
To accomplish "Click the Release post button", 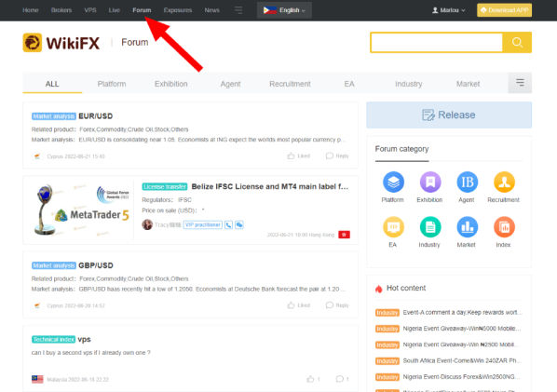I will (449, 115).
